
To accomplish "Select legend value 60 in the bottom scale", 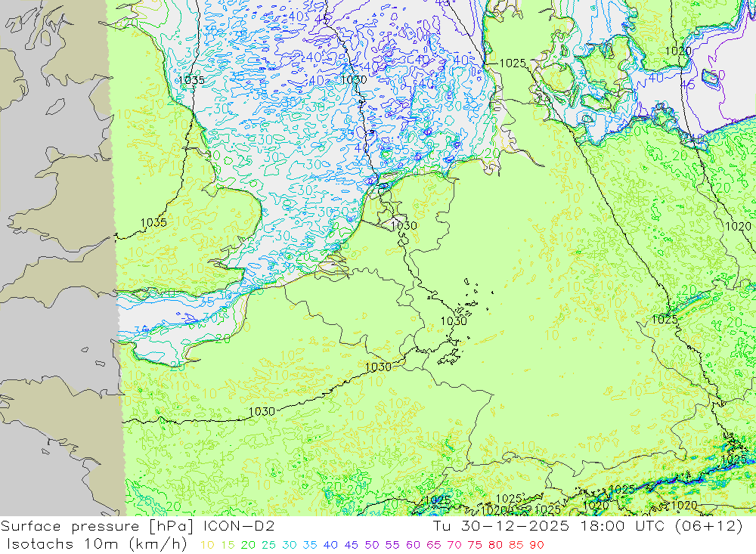I will click(414, 545).
